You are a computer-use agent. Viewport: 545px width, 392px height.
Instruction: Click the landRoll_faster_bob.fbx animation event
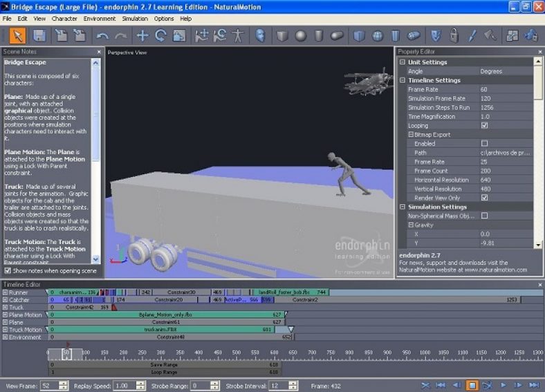click(x=280, y=292)
